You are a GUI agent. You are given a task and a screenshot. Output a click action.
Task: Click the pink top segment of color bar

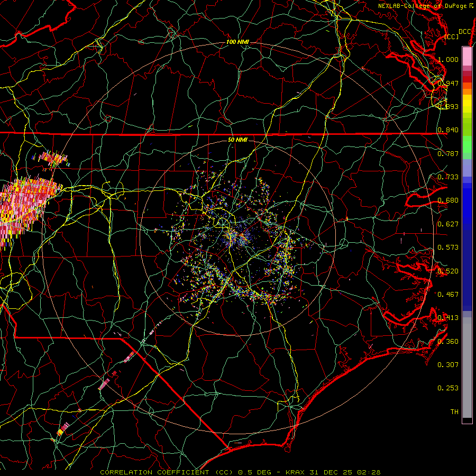point(467,56)
